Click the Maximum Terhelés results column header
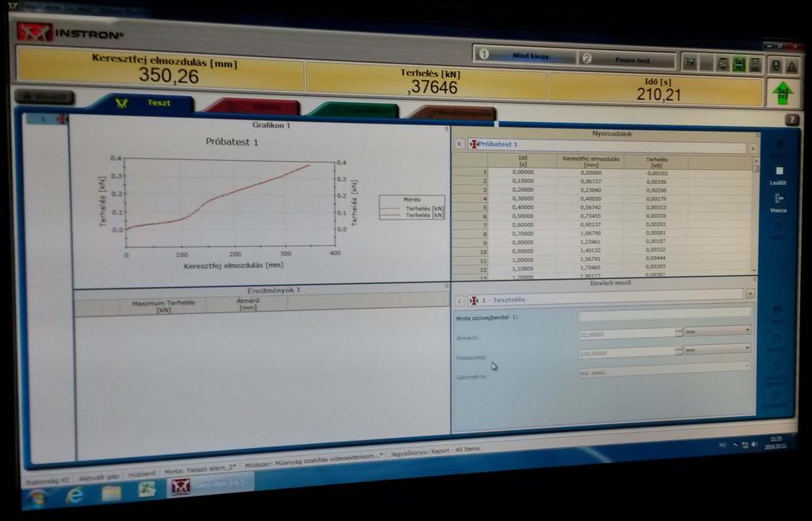The height and width of the screenshot is (521, 812). point(164,306)
